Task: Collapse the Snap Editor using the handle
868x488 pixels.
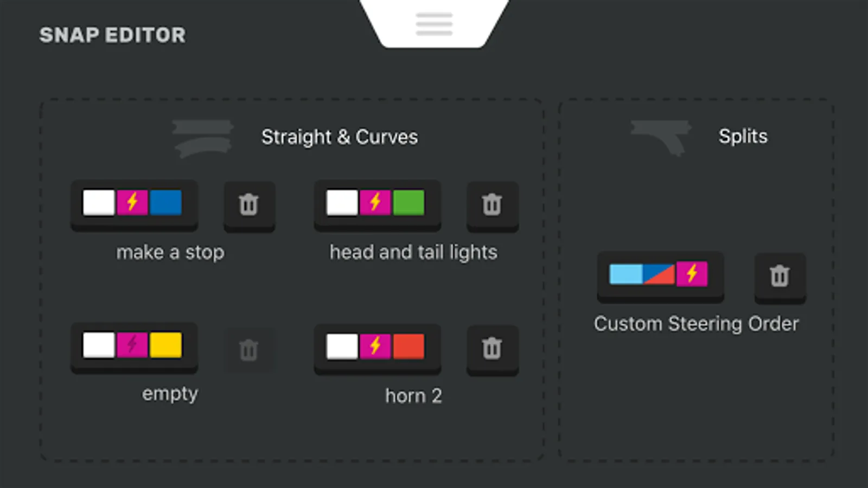Action: [434, 24]
